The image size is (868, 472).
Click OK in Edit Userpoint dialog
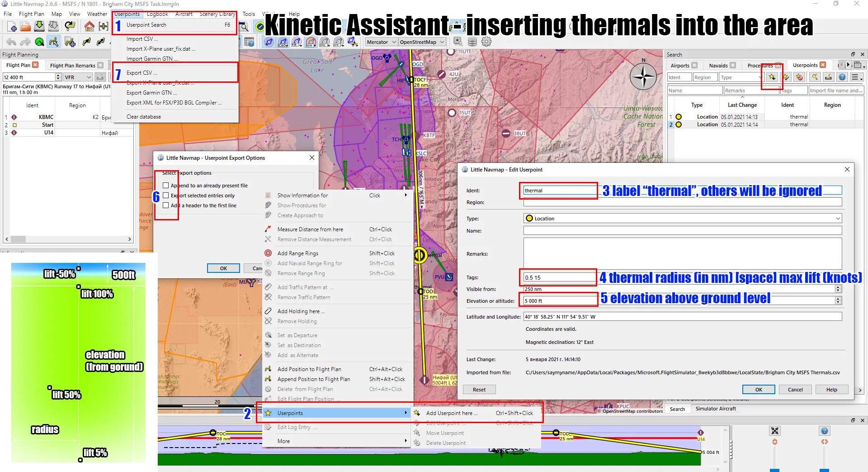(x=759, y=390)
